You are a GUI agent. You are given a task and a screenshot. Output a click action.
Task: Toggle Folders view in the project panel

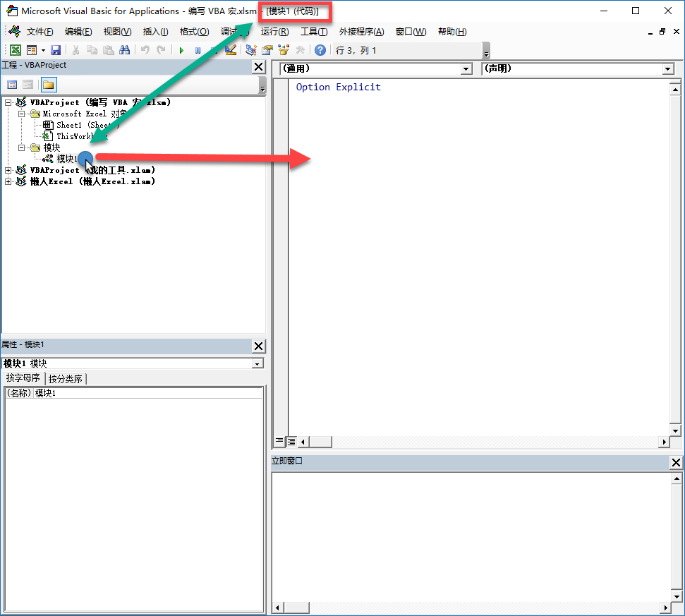pos(49,85)
